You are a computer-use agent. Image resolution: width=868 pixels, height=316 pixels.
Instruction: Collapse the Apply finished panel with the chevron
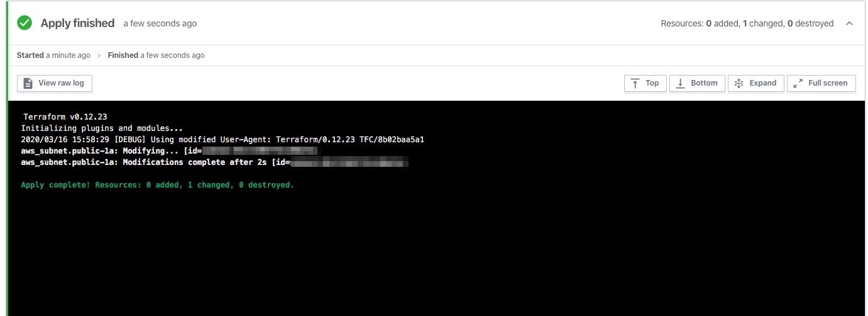[849, 23]
